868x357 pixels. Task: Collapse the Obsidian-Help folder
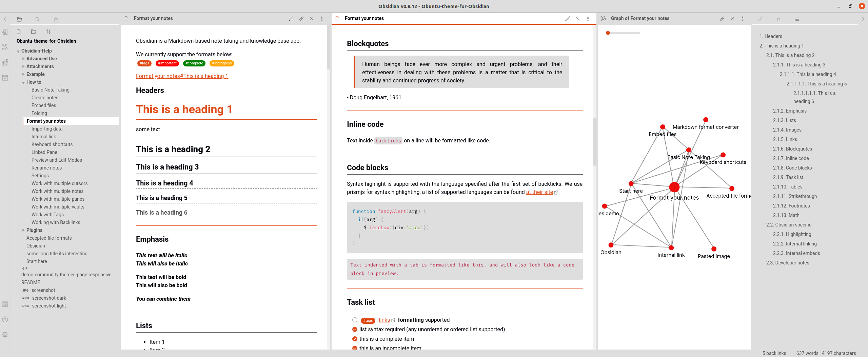click(x=18, y=51)
